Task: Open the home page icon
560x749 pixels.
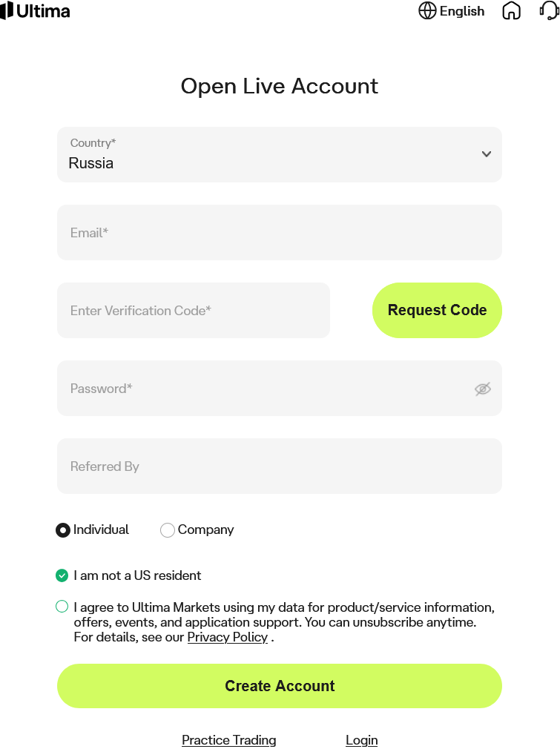Action: (x=512, y=11)
